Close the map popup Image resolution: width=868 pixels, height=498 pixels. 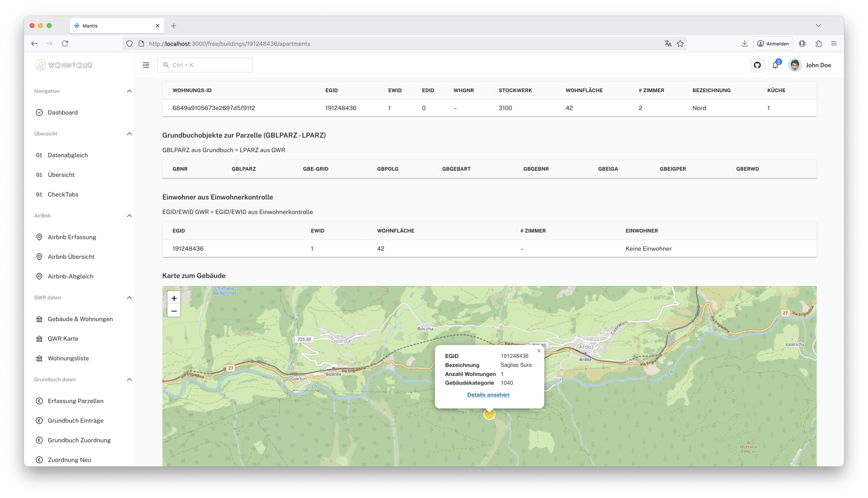click(539, 351)
